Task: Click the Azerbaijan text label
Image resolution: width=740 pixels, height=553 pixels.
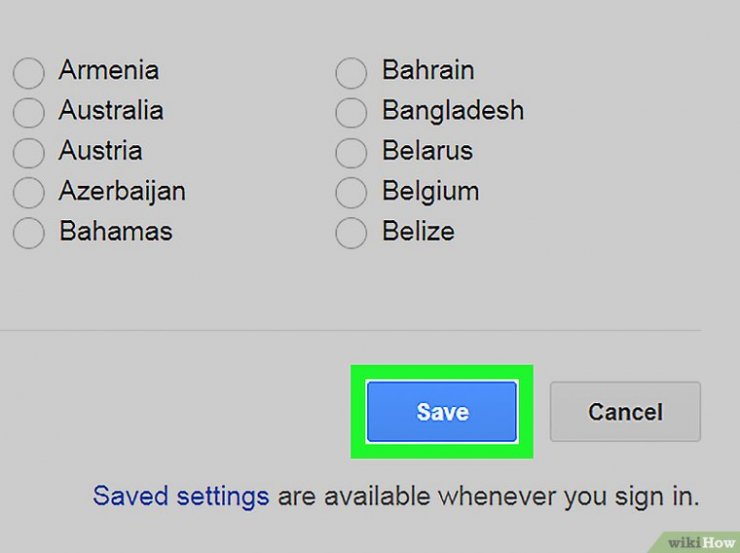Action: click(x=122, y=192)
